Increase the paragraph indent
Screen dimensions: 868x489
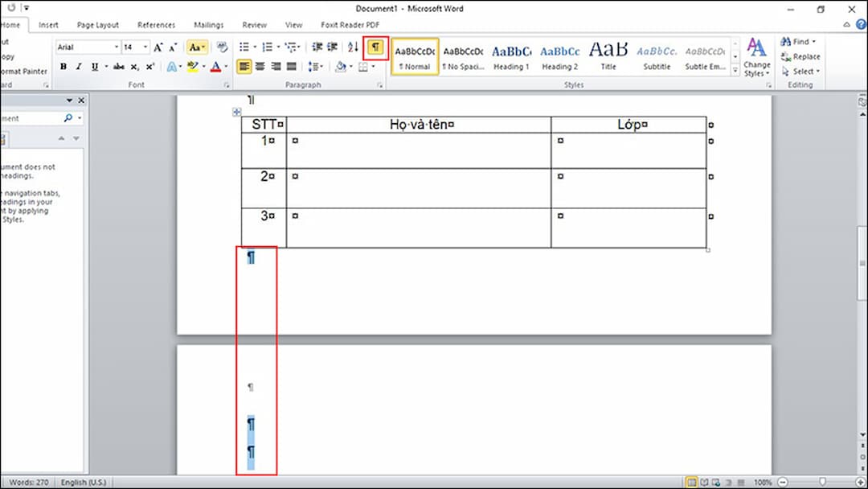point(332,47)
